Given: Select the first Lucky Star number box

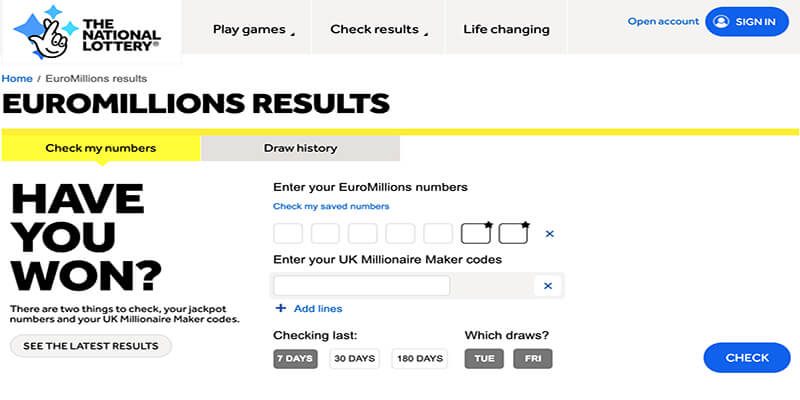Looking at the screenshot, I should [x=476, y=233].
